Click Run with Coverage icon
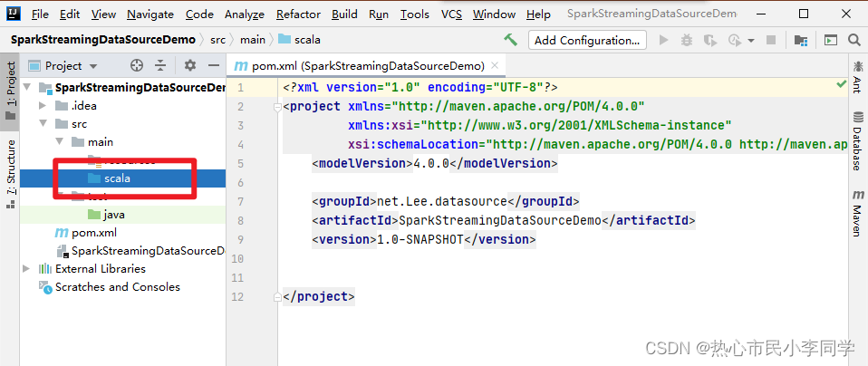This screenshot has width=868, height=366. tap(709, 40)
